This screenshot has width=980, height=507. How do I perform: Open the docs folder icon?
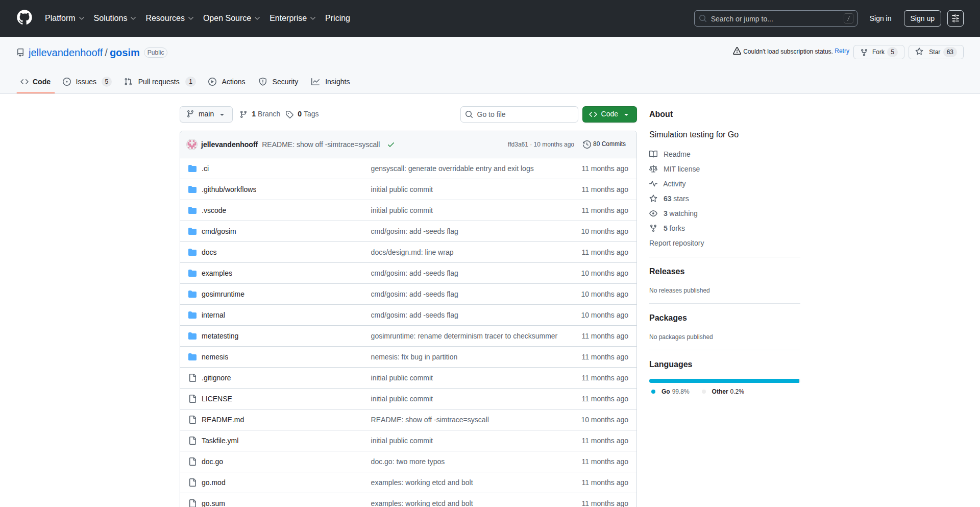click(192, 252)
